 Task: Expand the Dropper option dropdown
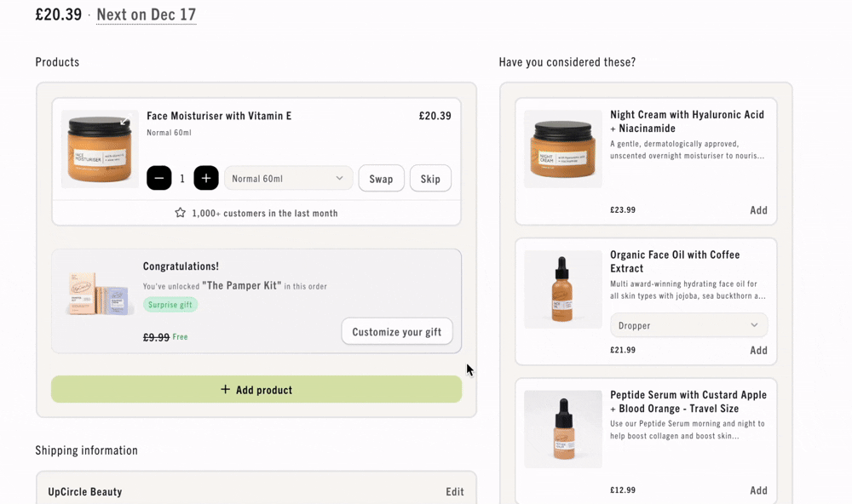click(689, 325)
